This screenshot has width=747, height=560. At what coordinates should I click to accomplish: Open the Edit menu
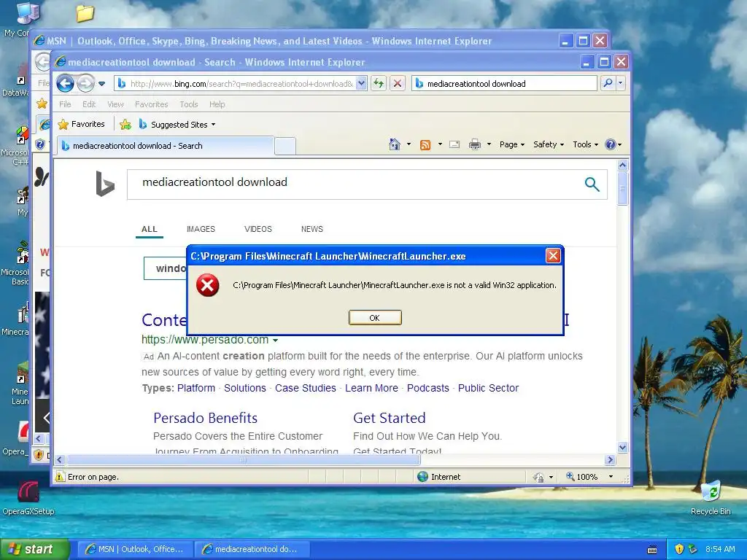(x=89, y=104)
